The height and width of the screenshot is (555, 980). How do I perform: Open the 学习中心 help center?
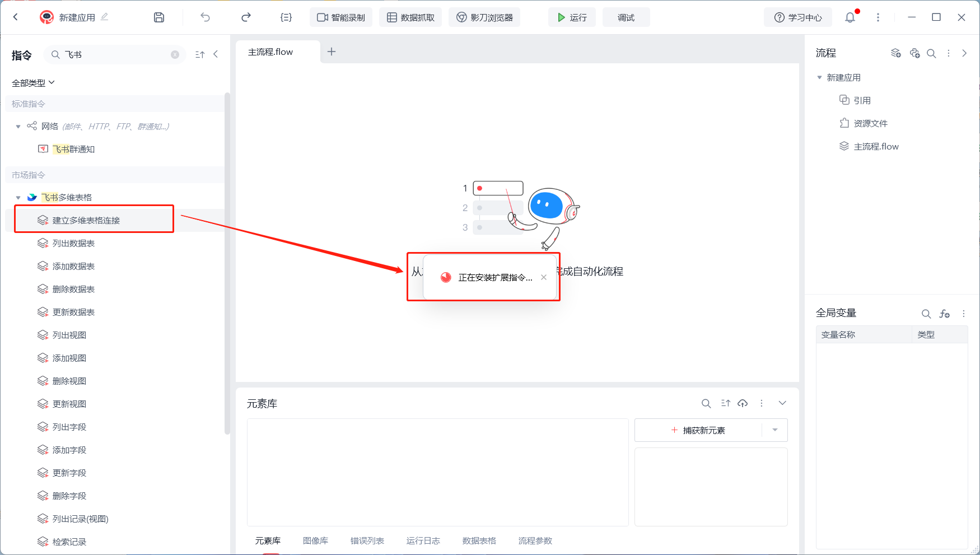(x=798, y=17)
